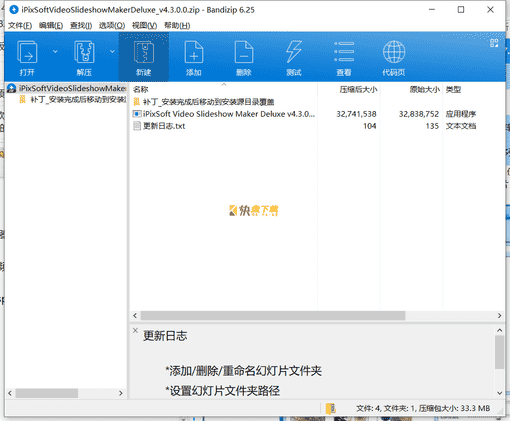Click the folder icon of the 补丁 list row
The height and width of the screenshot is (421, 510).
136,102
